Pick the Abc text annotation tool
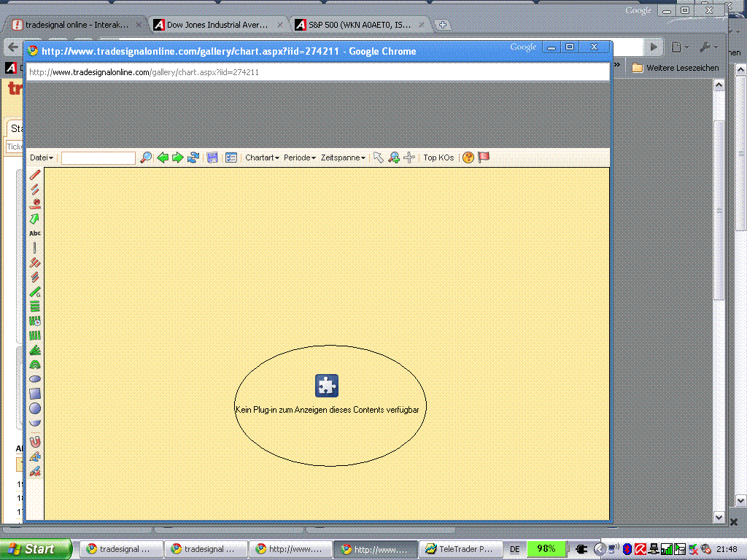 tap(35, 233)
